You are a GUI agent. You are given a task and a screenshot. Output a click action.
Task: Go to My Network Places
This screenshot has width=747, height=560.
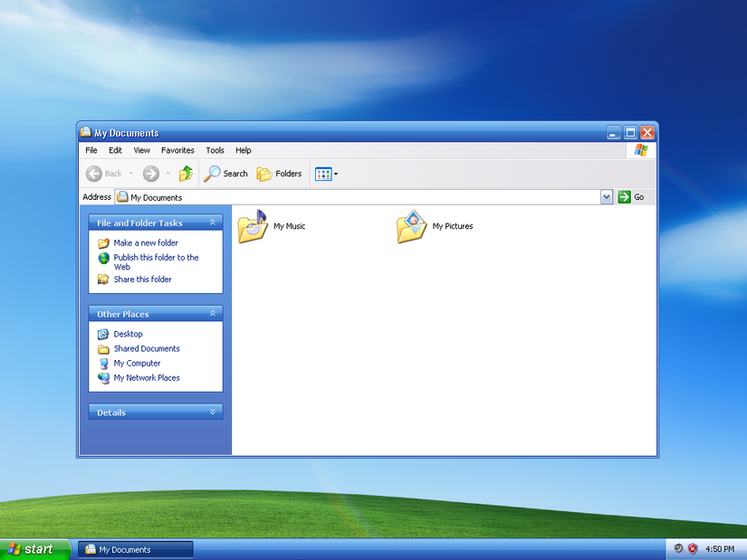point(146,378)
